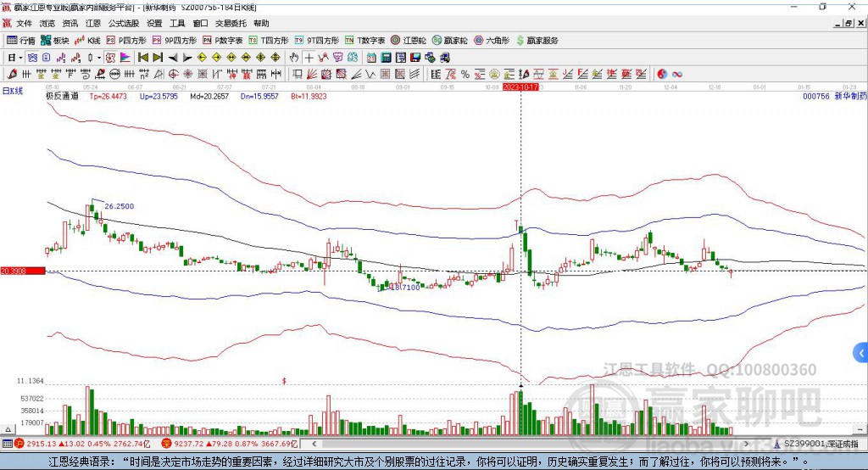
Task: Open the 公式选股 menu
Action: (x=124, y=23)
